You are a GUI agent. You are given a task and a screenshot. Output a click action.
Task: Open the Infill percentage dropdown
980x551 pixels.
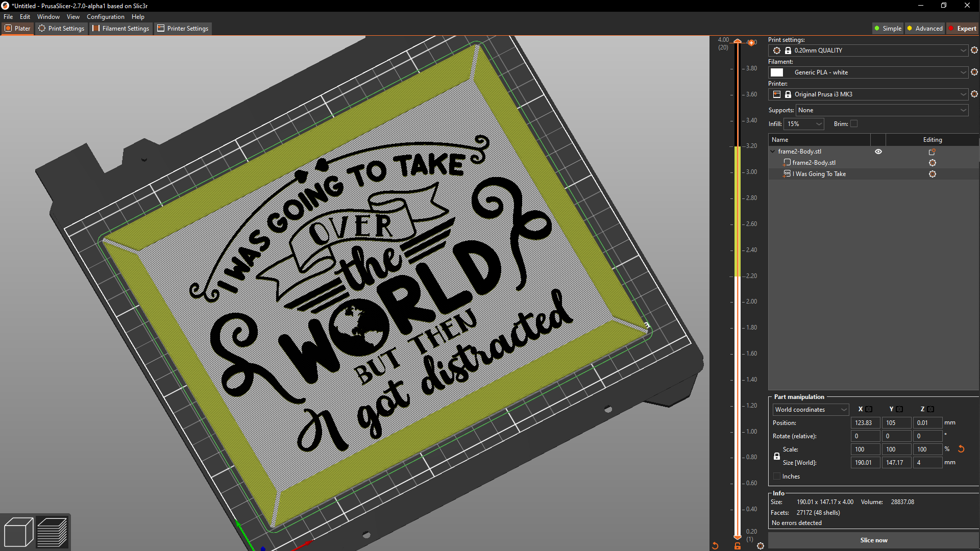[804, 123]
